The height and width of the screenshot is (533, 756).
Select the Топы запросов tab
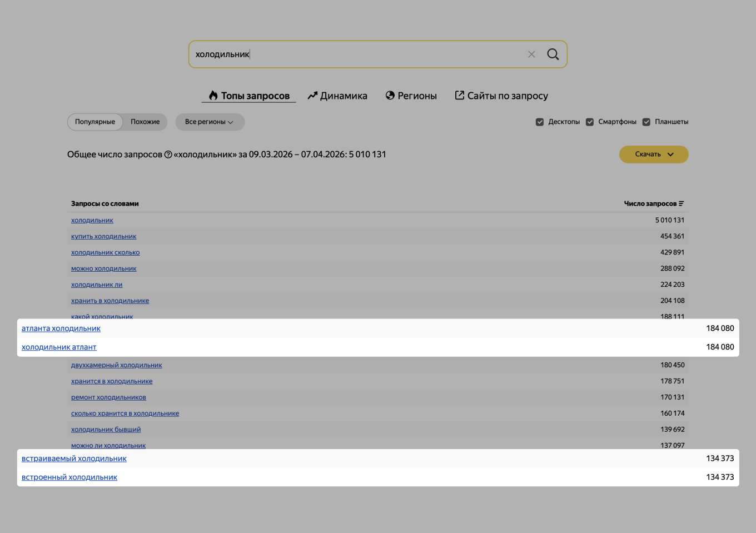249,96
